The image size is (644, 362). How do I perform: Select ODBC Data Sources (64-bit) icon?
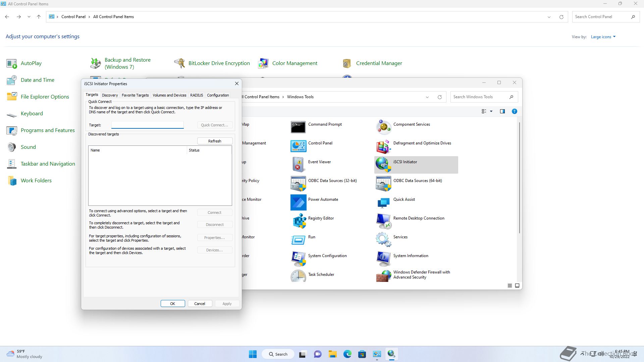(383, 183)
